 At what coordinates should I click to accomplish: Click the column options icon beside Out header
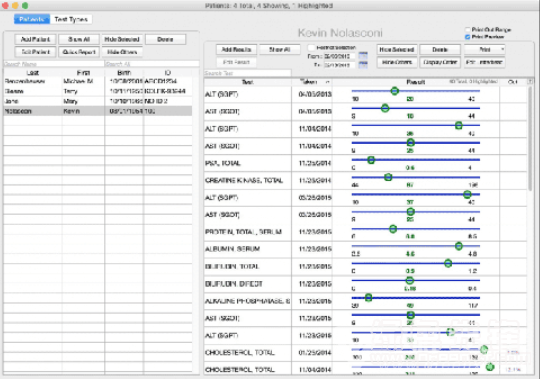pos(530,82)
